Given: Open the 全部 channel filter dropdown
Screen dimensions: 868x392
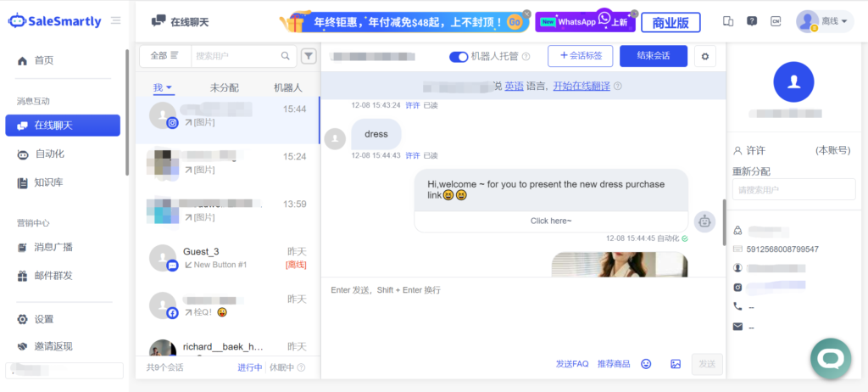Looking at the screenshot, I should [164, 55].
